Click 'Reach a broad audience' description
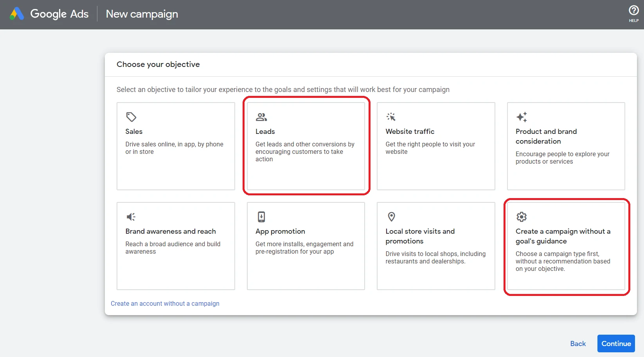Image resolution: width=644 pixels, height=357 pixels. coord(173,248)
